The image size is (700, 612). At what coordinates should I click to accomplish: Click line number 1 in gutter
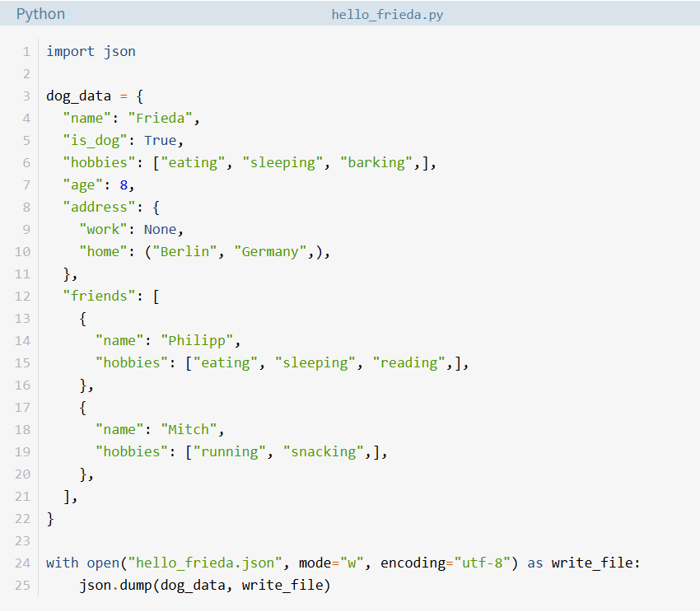(x=26, y=52)
